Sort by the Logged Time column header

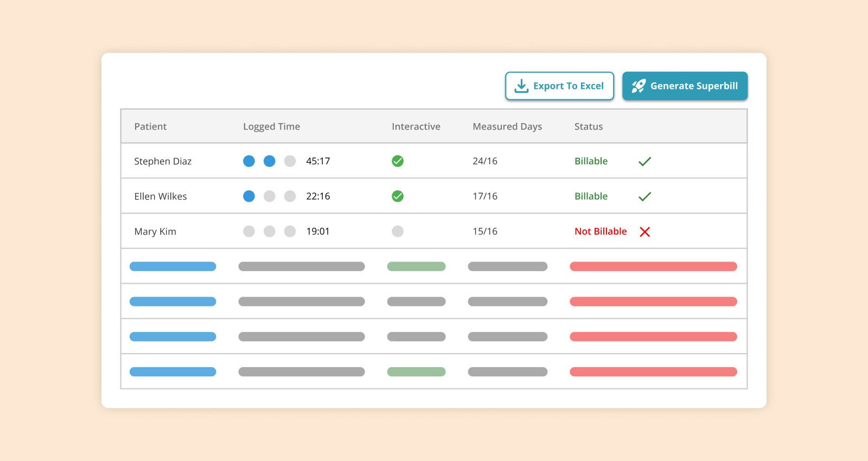pos(271,127)
